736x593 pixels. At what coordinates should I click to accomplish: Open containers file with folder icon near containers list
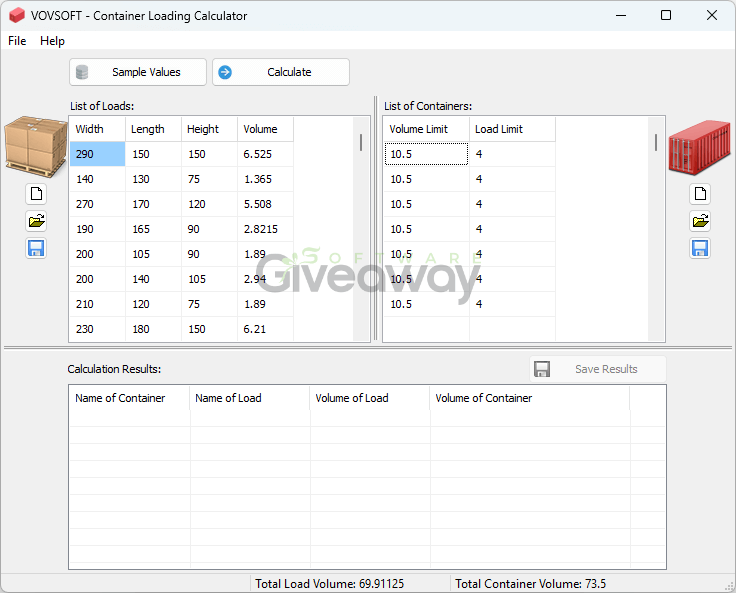[700, 221]
